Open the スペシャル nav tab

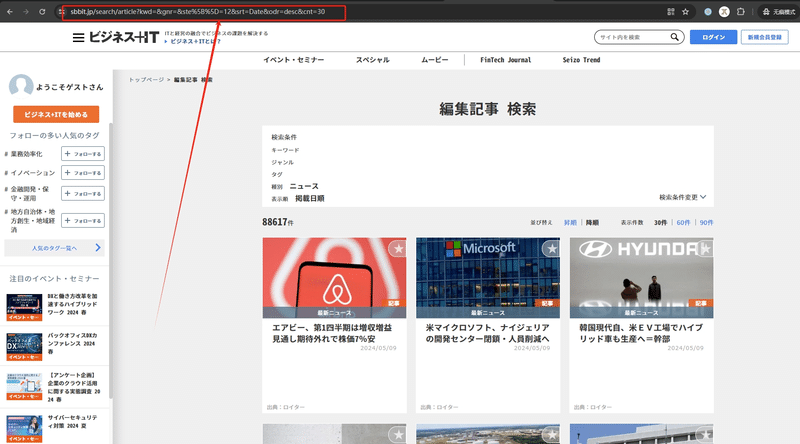(x=372, y=60)
